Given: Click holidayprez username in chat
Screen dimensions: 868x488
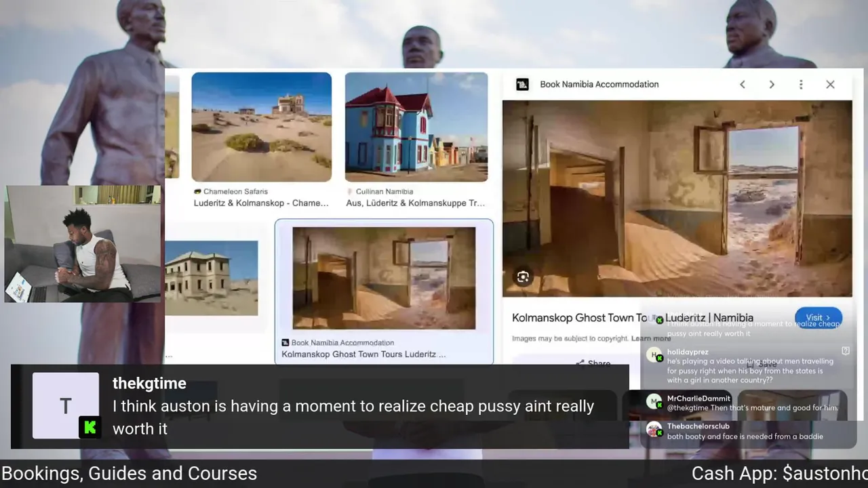Looking at the screenshot, I should tap(688, 352).
